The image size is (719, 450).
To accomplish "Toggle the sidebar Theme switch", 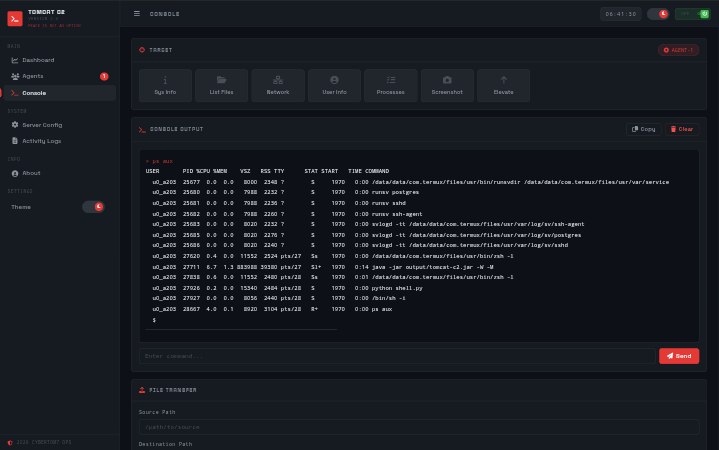I will pos(93,207).
